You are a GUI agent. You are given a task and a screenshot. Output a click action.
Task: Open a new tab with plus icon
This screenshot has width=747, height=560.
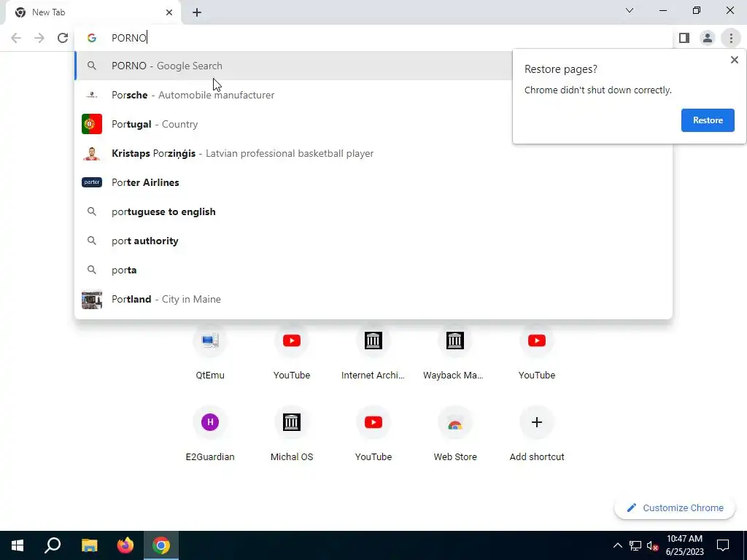(x=197, y=12)
